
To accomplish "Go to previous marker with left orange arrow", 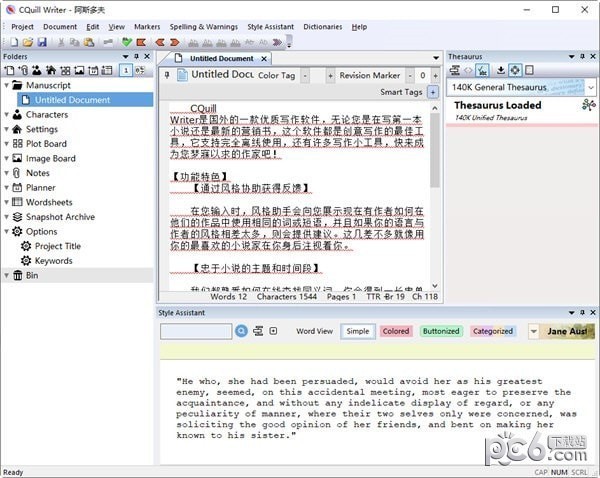I will tap(160, 42).
